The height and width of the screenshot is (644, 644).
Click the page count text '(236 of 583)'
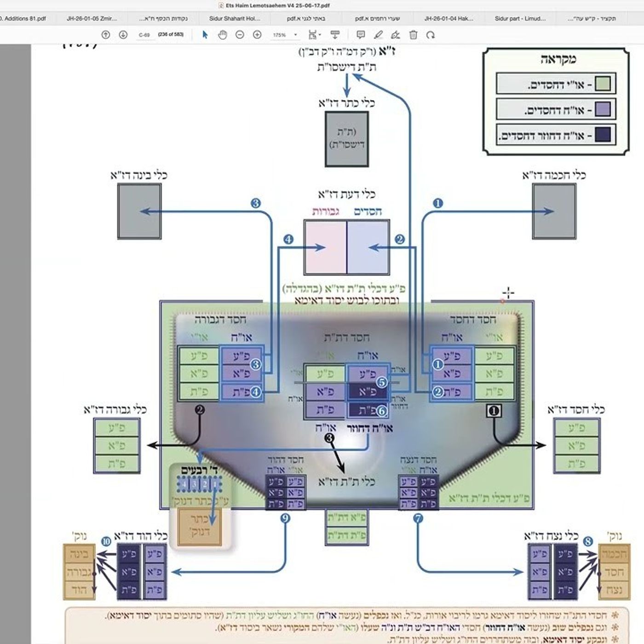171,34
